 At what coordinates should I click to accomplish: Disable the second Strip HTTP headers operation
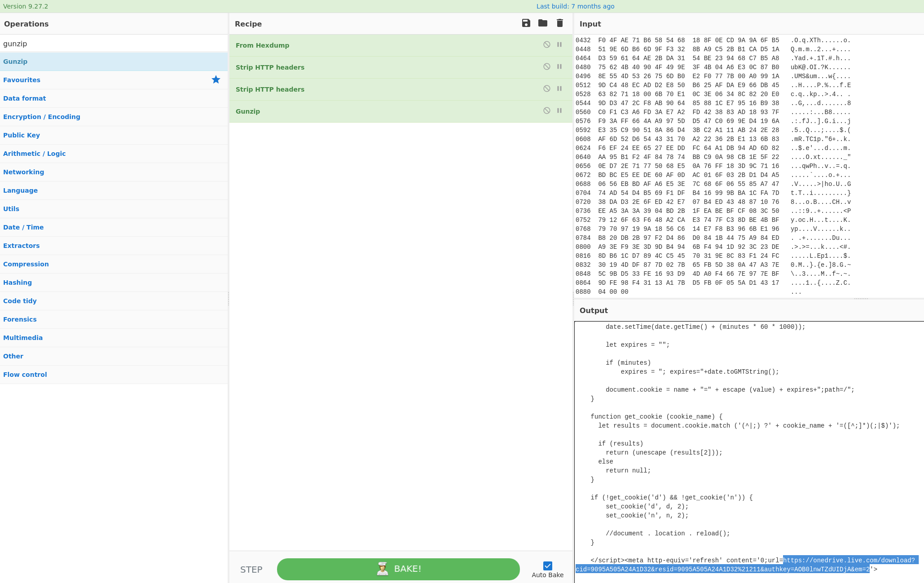tap(547, 88)
